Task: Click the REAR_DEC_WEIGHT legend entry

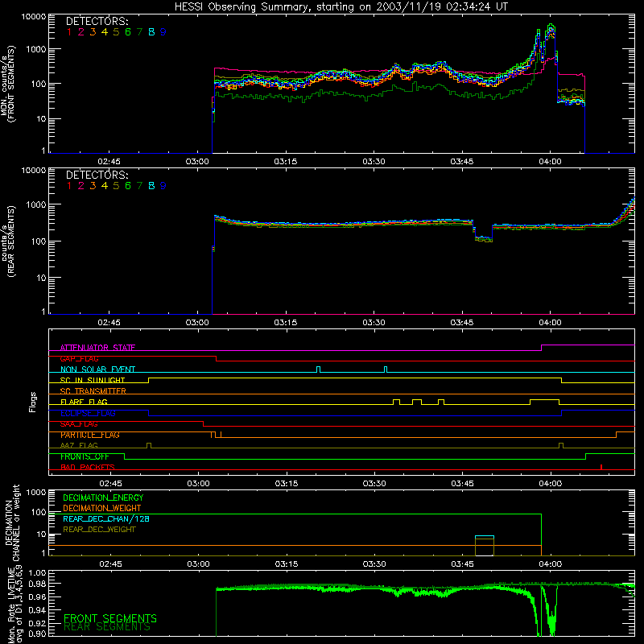Action: coord(99,530)
